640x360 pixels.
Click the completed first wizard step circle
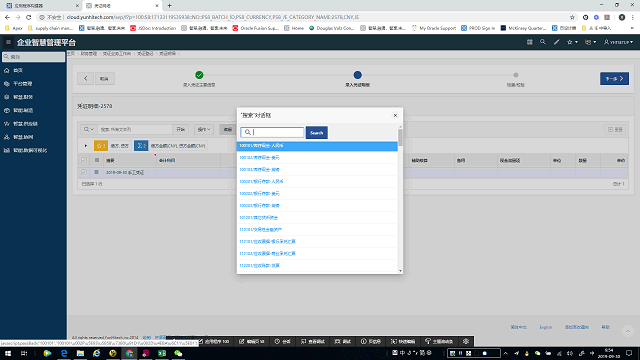(199, 75)
